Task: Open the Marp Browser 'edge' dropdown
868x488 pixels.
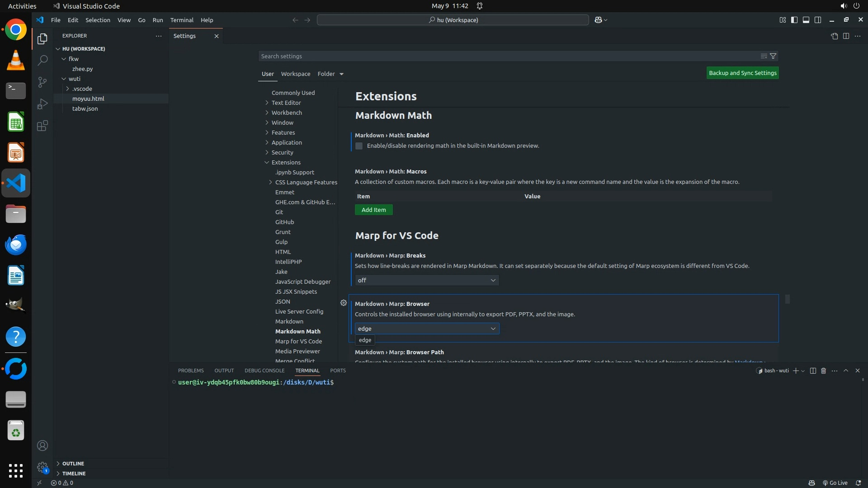Action: tap(427, 328)
